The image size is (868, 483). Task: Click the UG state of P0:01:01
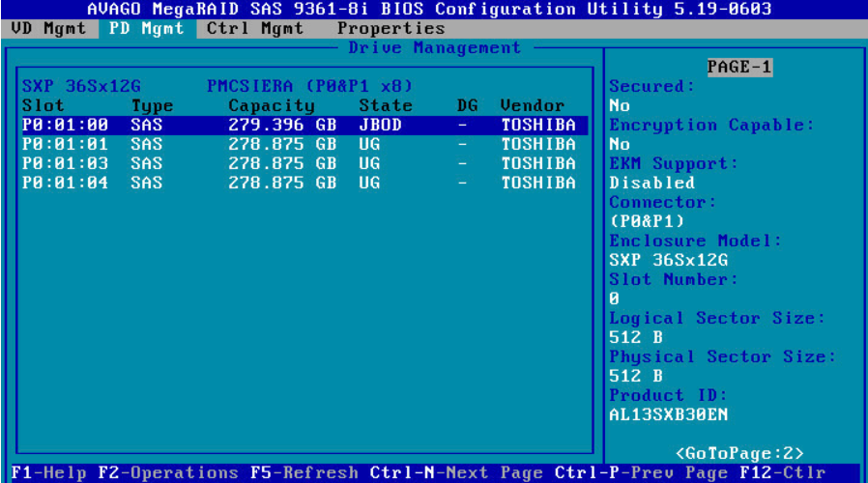click(369, 144)
